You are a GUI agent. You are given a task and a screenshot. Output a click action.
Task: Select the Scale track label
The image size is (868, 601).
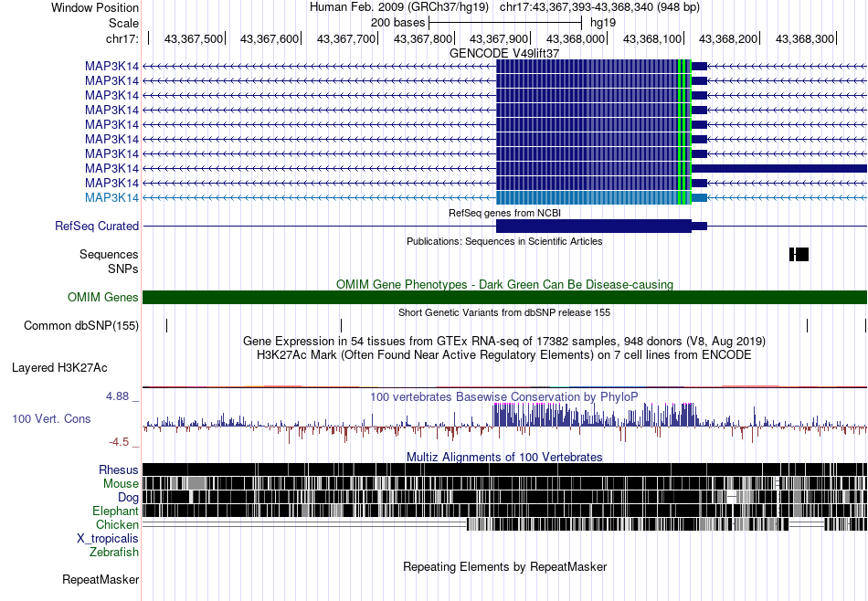click(x=123, y=23)
